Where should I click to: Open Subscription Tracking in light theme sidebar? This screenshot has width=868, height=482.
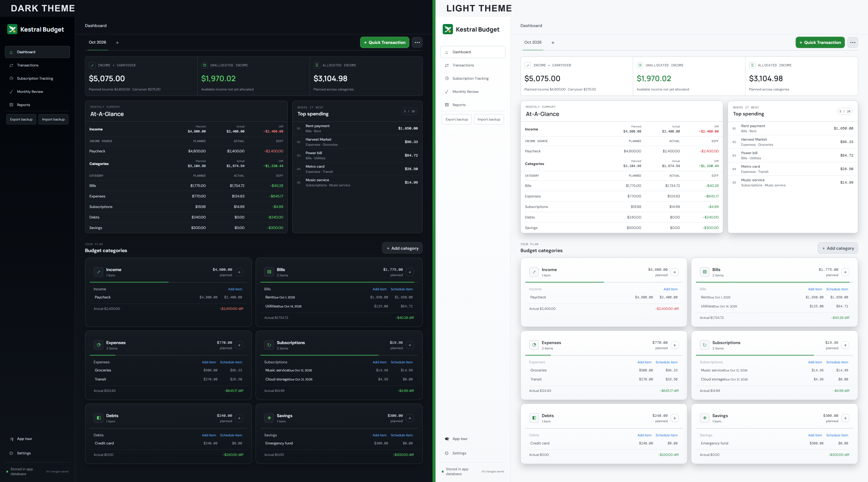tap(473, 78)
